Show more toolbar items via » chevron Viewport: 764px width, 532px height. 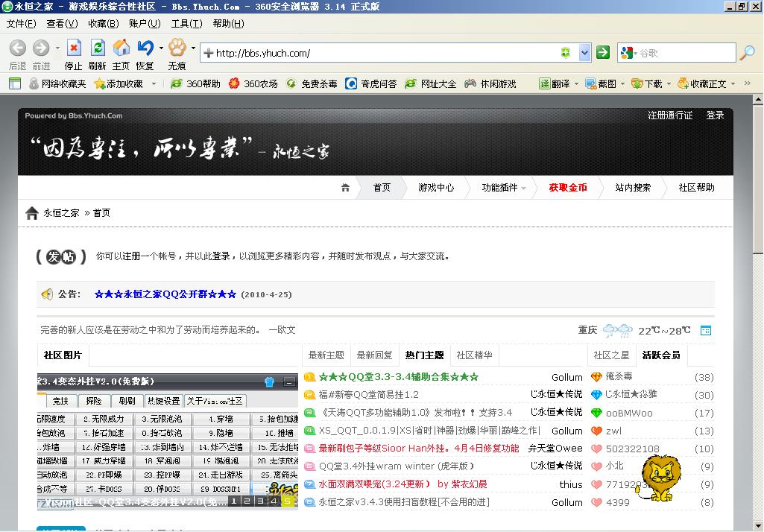point(747,83)
